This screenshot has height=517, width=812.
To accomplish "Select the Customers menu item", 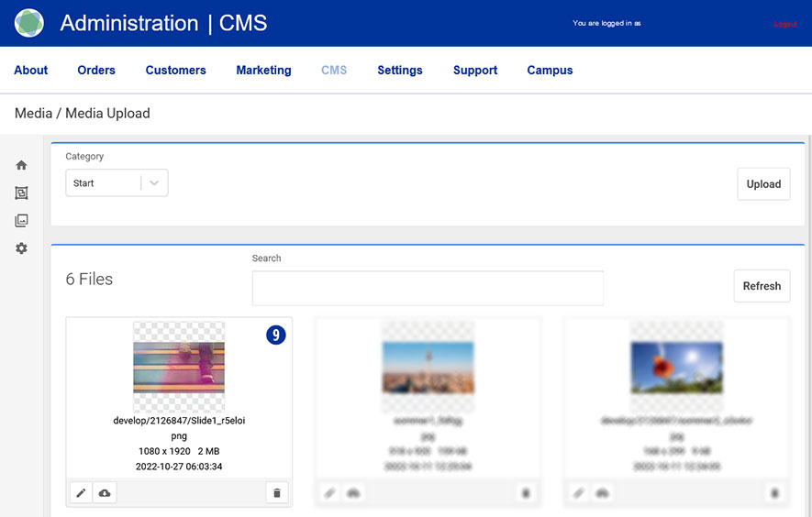I will tap(175, 70).
